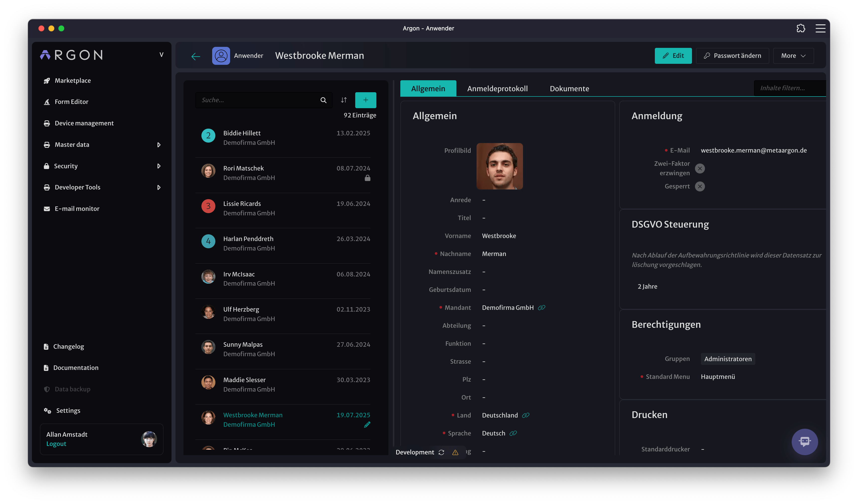Click the email westbrooke.merman@metaargon.de
Screen dimensions: 858x504
point(754,151)
